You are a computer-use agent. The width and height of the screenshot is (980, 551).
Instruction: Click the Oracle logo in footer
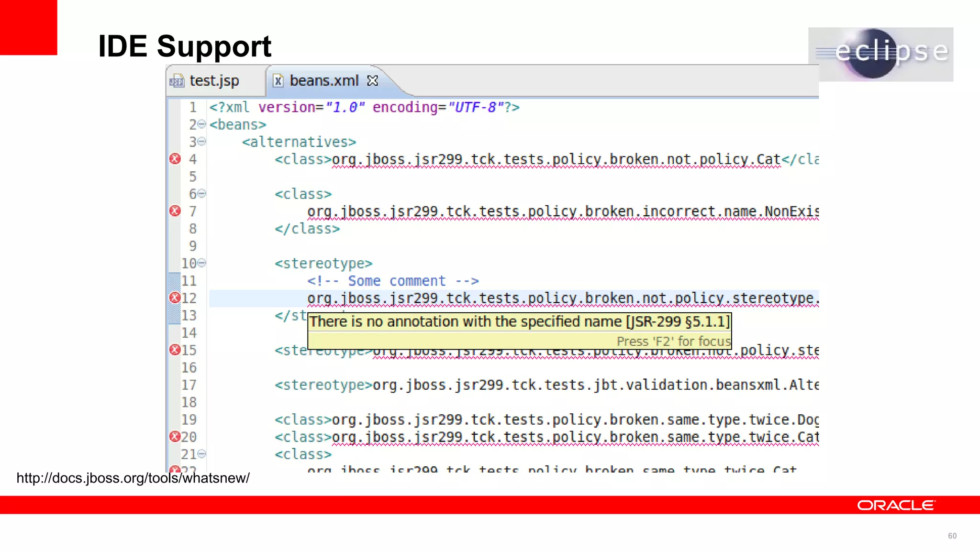tap(896, 505)
